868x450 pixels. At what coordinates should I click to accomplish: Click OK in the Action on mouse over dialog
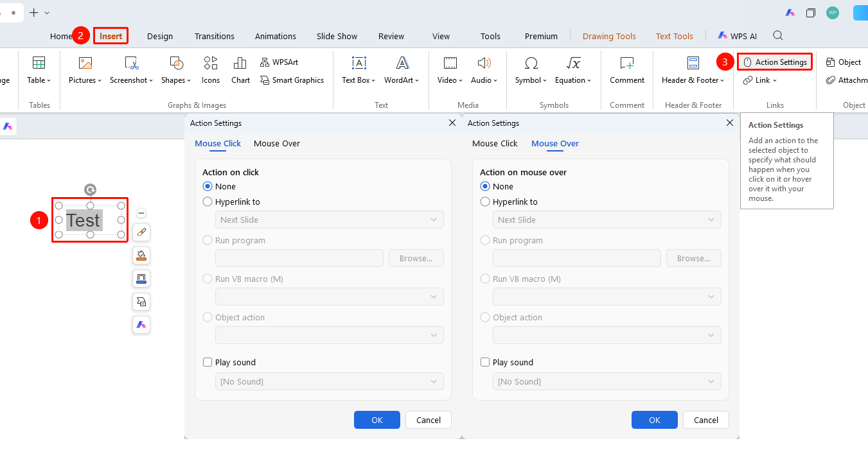point(655,420)
